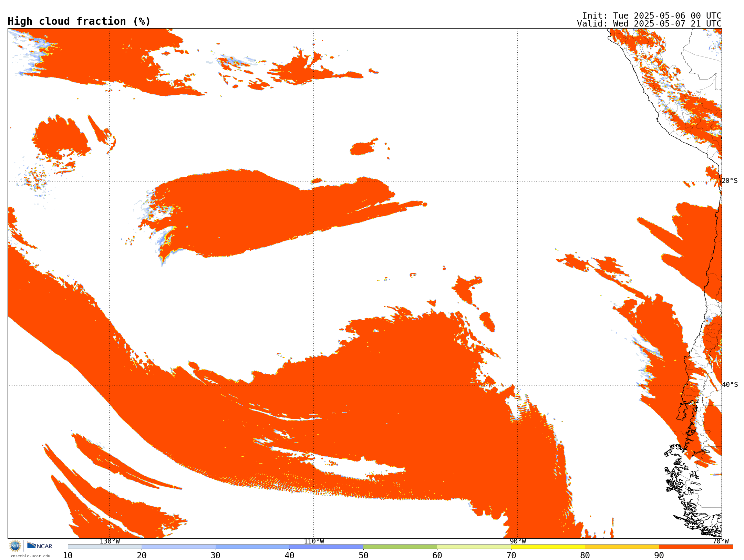
Task: Click the 20-30 light blue colorbar segment
Action: tap(178, 547)
